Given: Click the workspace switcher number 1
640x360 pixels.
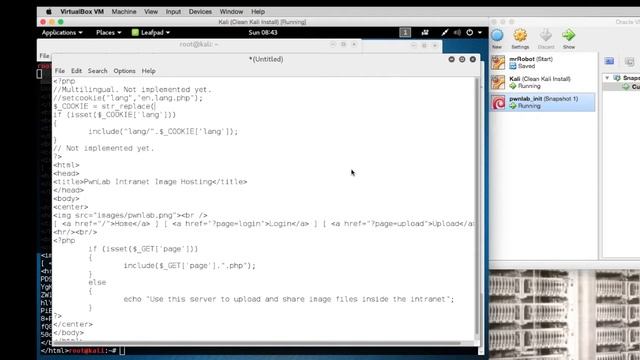Looking at the screenshot, I should pyautogui.click(x=405, y=32).
